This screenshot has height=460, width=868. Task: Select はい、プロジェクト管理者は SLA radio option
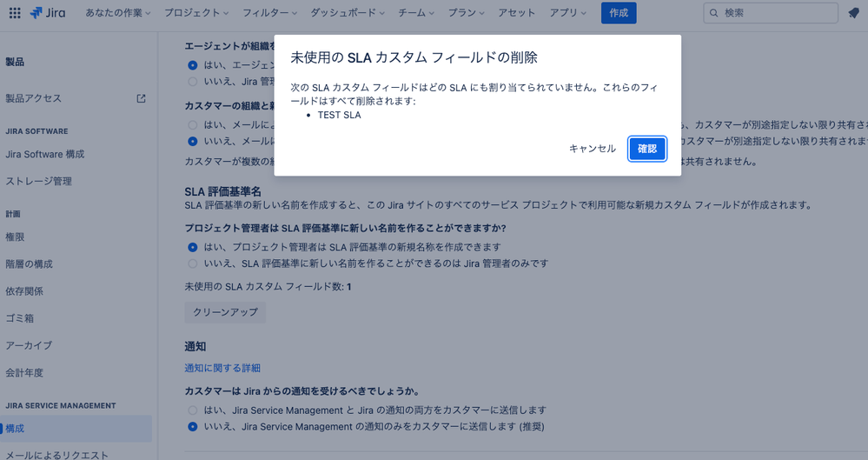tap(193, 247)
